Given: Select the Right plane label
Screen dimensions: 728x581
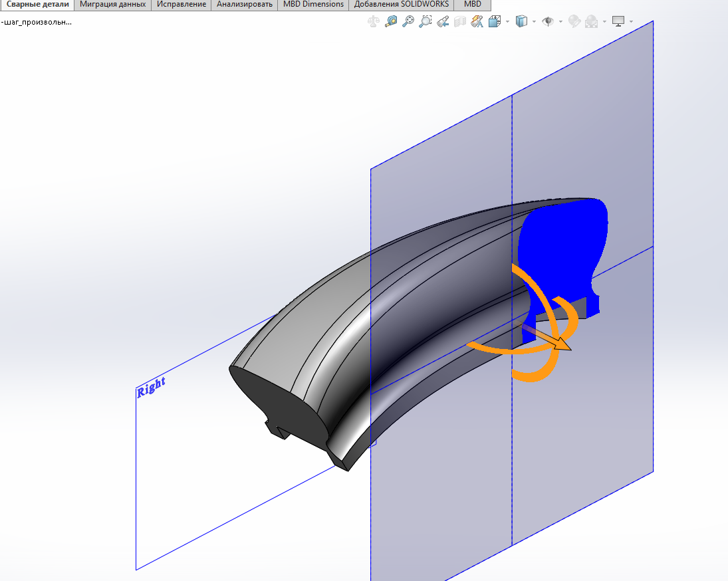Looking at the screenshot, I should [x=152, y=387].
